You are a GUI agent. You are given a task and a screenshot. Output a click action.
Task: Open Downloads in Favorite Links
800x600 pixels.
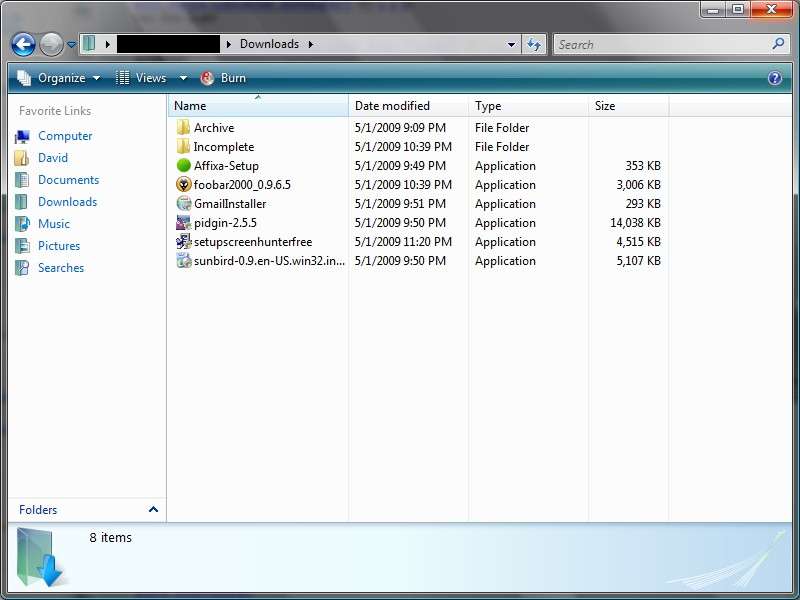click(67, 202)
